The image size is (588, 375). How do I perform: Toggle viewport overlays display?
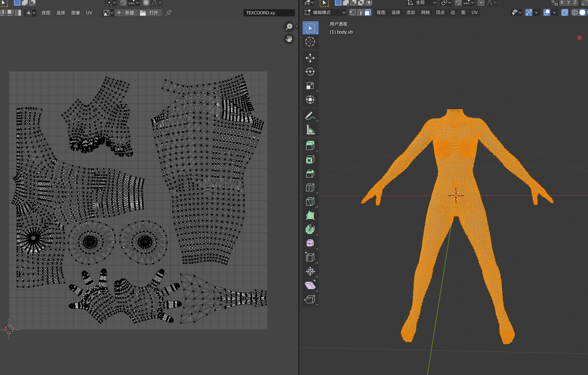click(547, 12)
